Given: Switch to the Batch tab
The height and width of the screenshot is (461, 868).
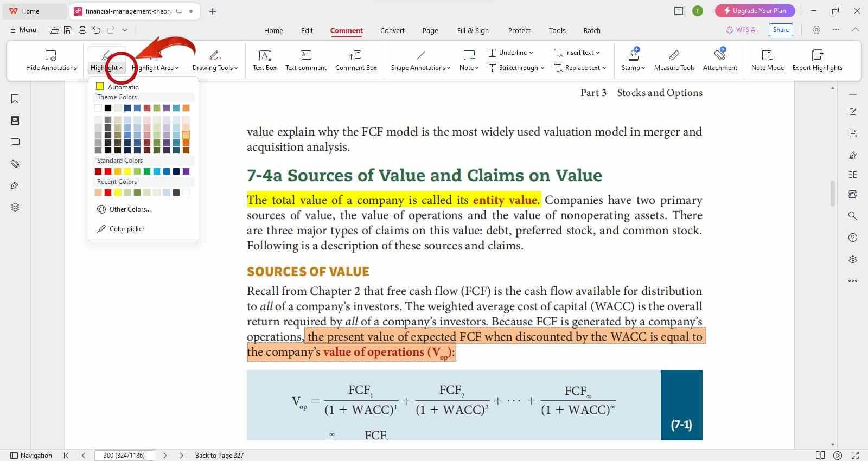Looking at the screenshot, I should 592,30.
